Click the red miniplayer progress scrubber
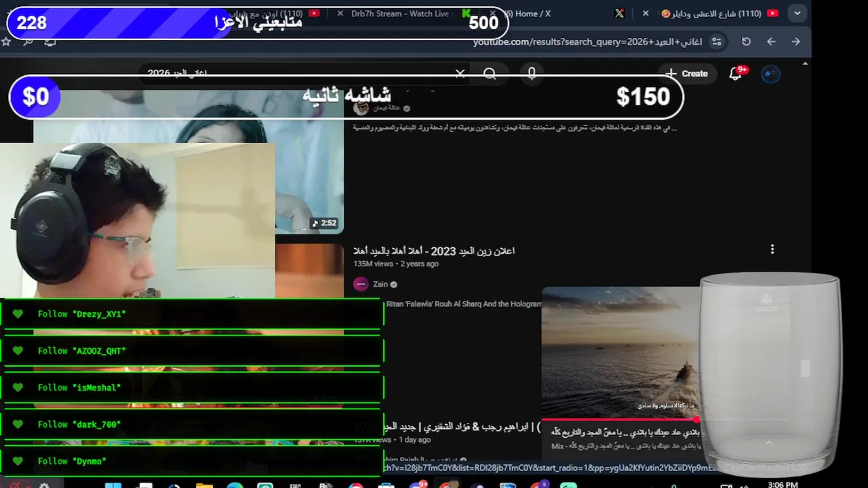This screenshot has height=488, width=868. [696, 420]
